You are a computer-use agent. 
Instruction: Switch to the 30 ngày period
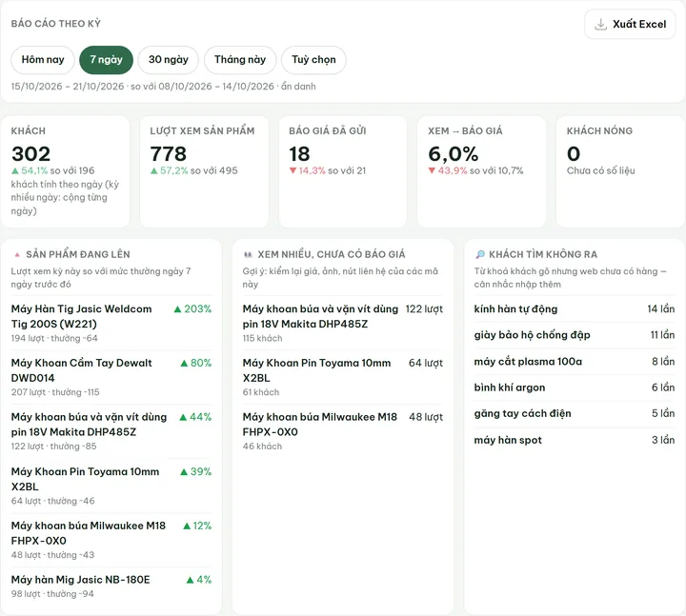click(x=168, y=59)
